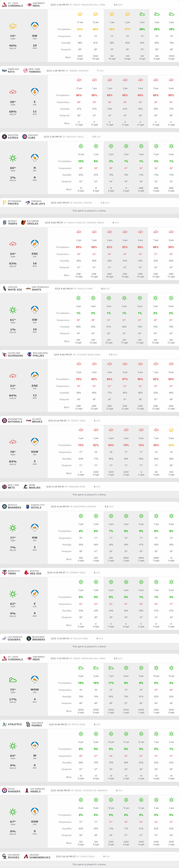The width and height of the screenshot is (179, 868).
Task: Select the 'At Wrigley Field' venue label
Action: [73, 137]
